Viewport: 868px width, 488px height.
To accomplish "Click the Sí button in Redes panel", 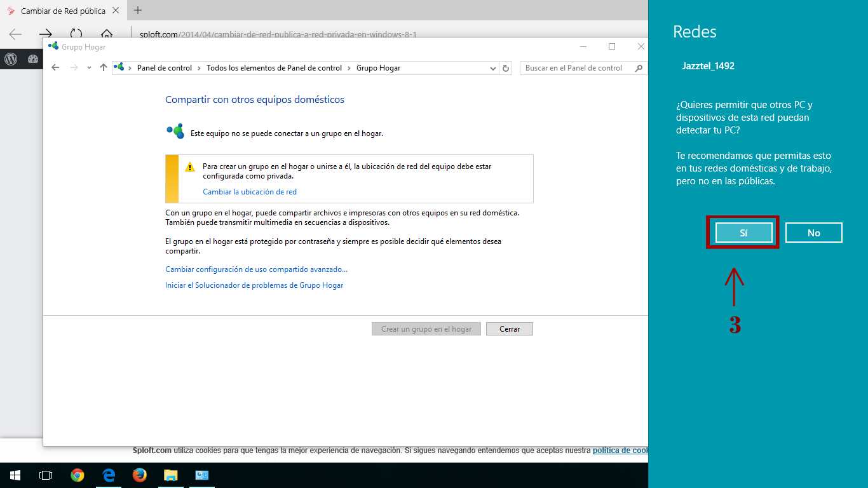I will pos(743,233).
